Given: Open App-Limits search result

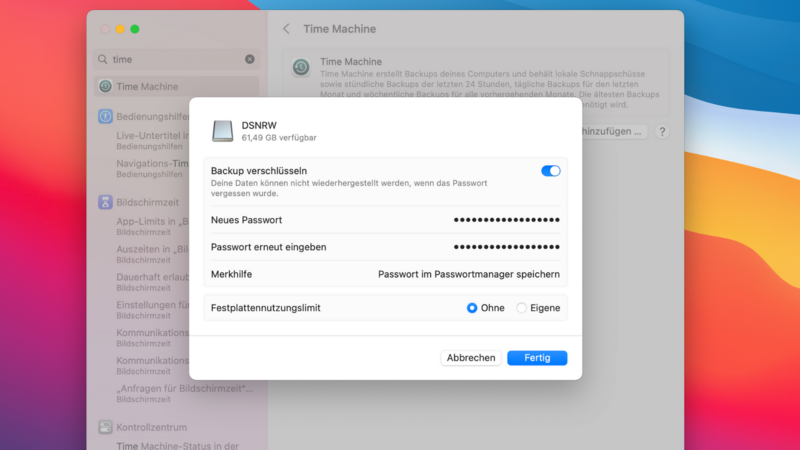Looking at the screenshot, I should click(x=153, y=227).
